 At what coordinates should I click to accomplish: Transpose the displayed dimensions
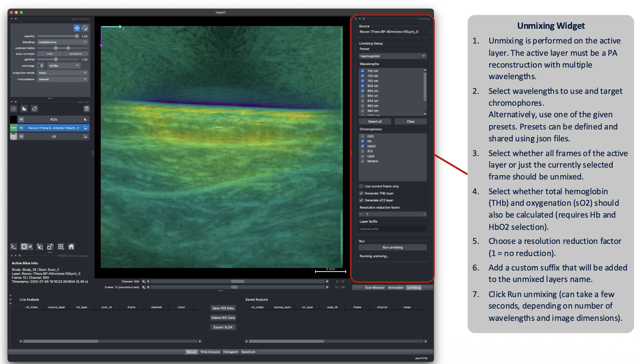(50, 247)
